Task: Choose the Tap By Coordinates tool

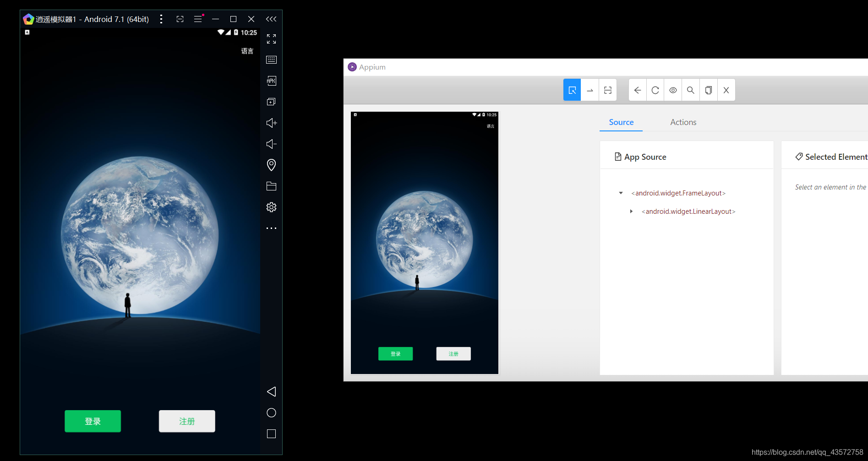Action: point(608,90)
